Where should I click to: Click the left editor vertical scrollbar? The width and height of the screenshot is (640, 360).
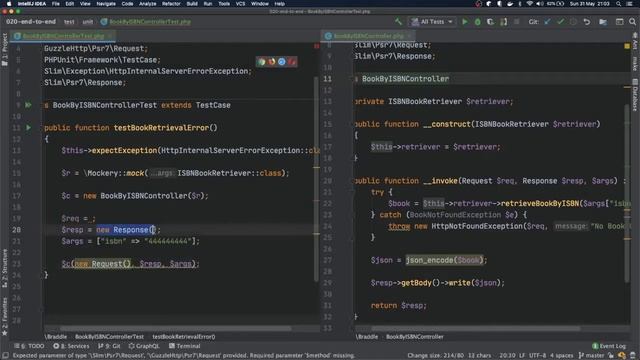[x=316, y=179]
